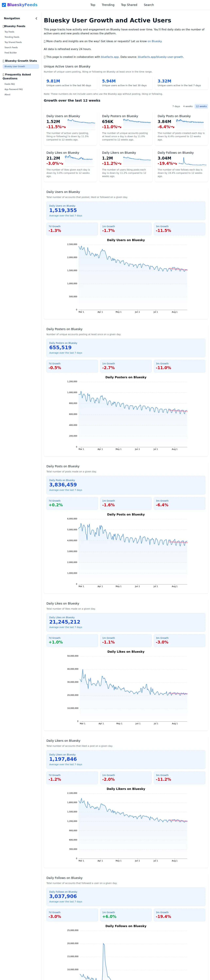Click the +6.0% 1m Growth follows box
This screenshot has width=210, height=980.
pyautogui.click(x=126, y=915)
